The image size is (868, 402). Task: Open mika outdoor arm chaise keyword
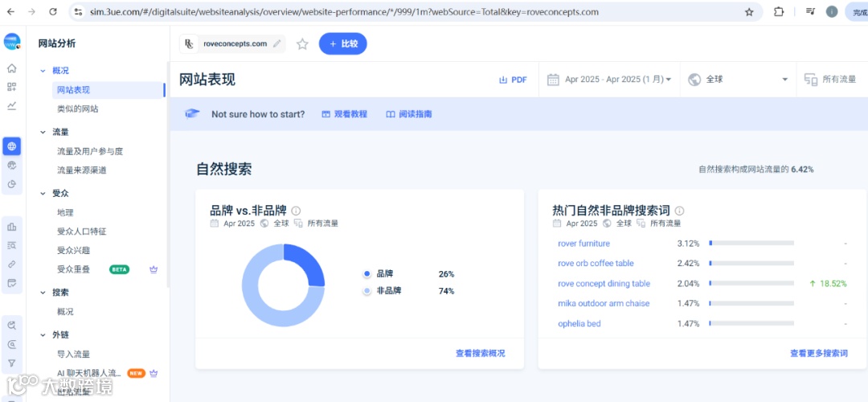click(604, 303)
